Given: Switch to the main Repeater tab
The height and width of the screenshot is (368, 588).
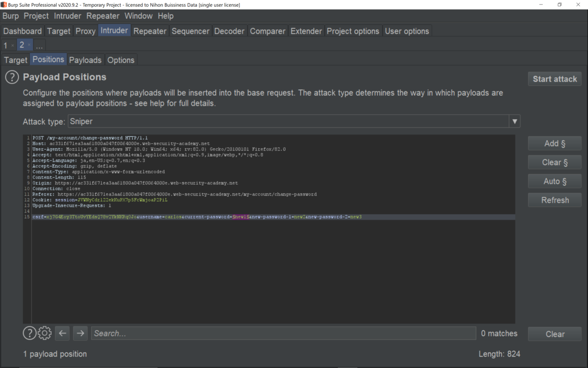Looking at the screenshot, I should pos(150,31).
